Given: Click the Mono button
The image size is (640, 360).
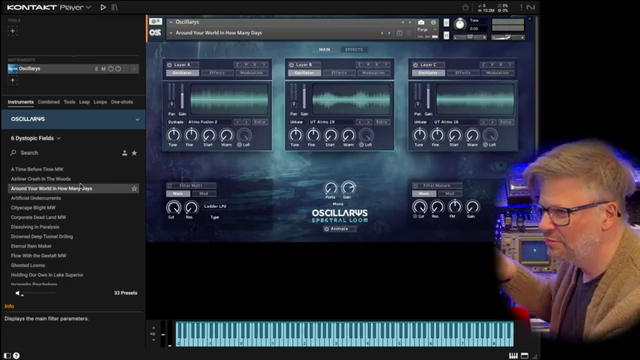Looking at the screenshot, I should 338,204.
